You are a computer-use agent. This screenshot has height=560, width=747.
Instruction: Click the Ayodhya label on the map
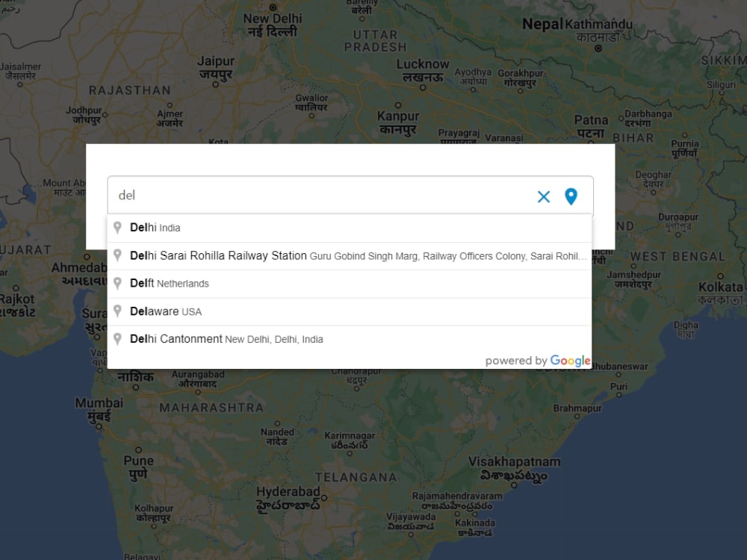click(473, 76)
